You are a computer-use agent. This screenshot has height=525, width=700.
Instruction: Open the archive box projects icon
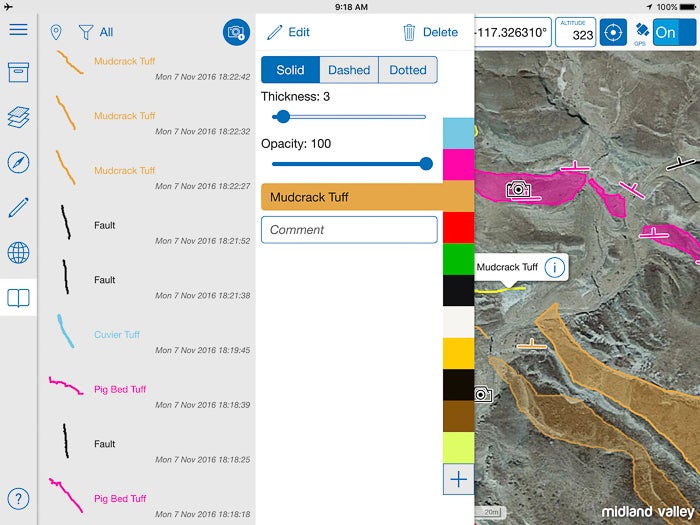pos(18,73)
